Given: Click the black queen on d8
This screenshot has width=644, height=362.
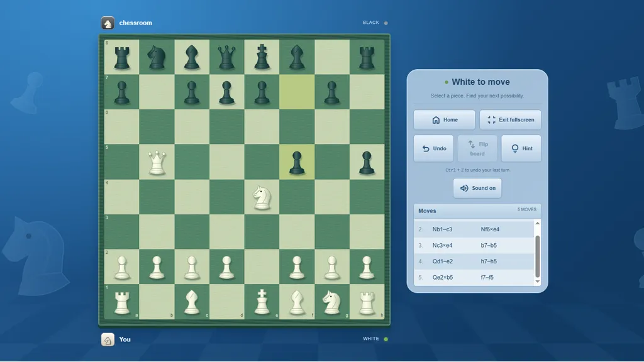Looking at the screenshot, I should click(226, 57).
